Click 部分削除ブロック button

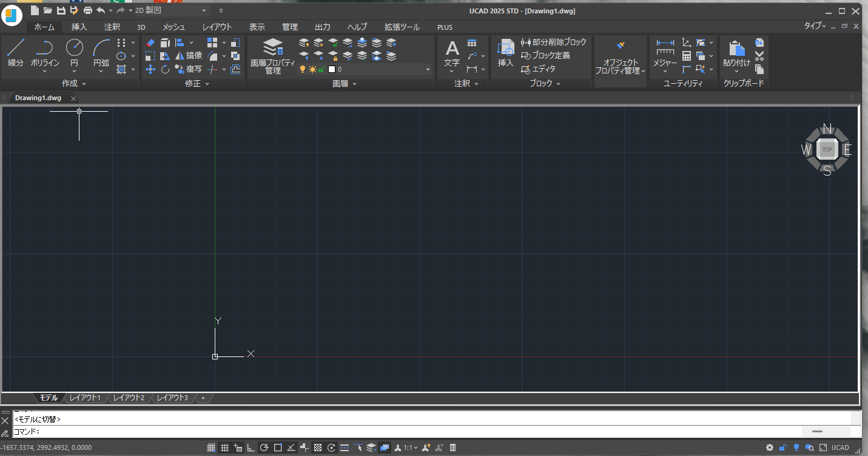click(554, 43)
